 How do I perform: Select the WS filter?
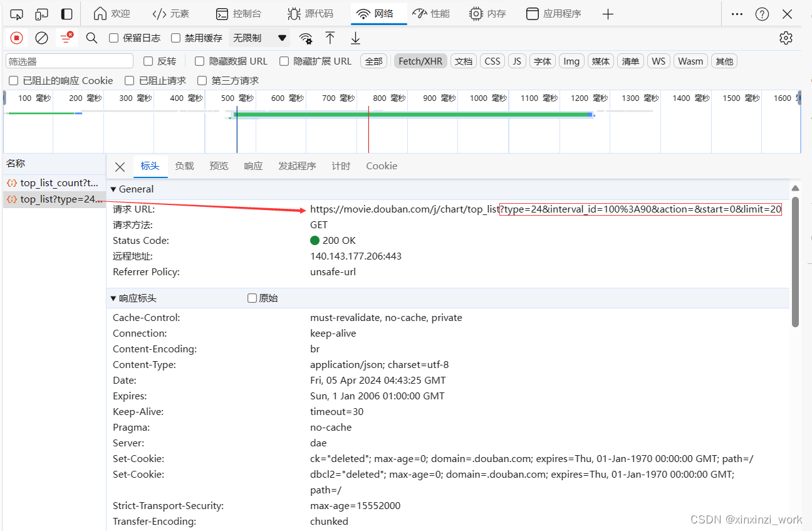[658, 61]
